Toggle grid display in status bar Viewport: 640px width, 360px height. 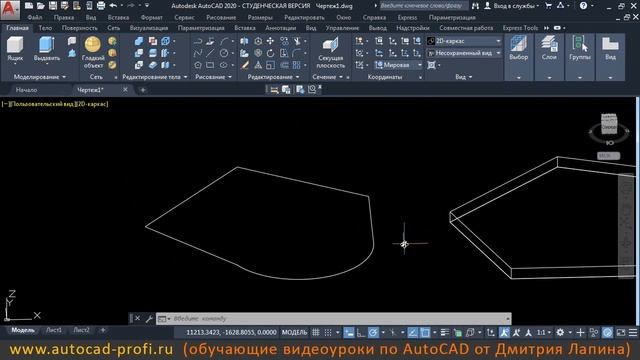tap(316, 333)
